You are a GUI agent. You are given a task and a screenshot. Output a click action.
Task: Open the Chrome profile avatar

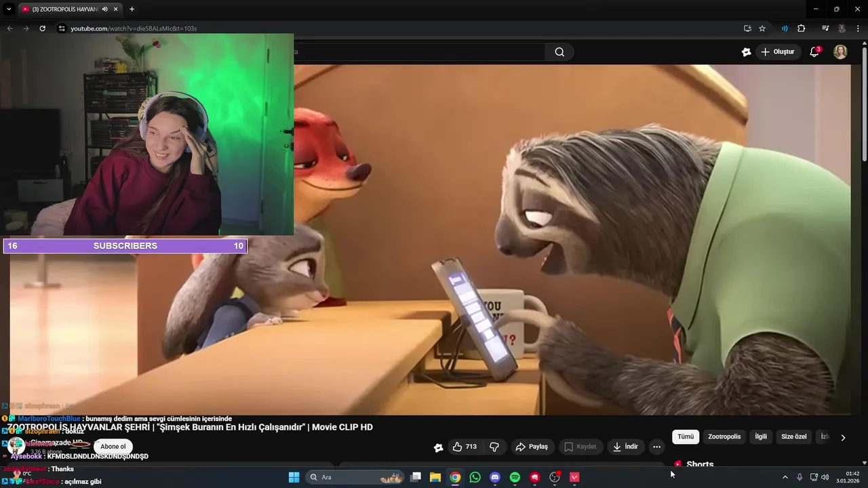[842, 28]
